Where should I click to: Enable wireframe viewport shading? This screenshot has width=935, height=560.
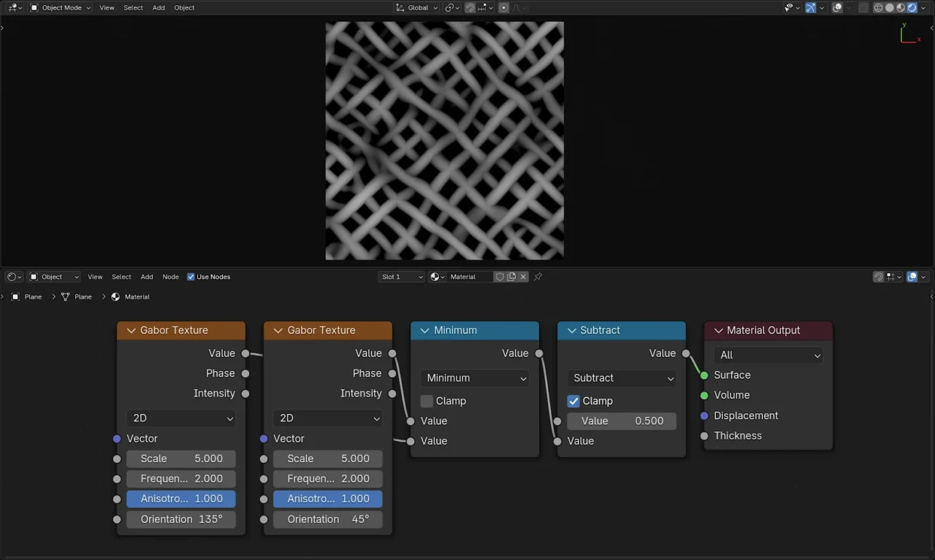[x=878, y=7]
